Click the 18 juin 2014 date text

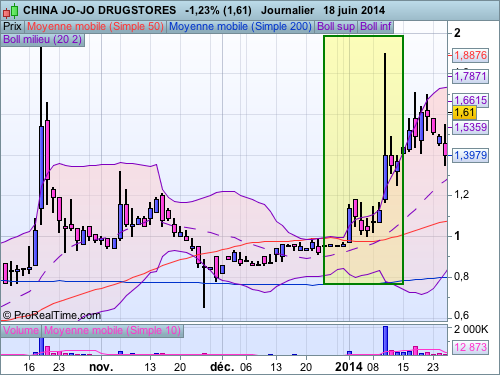[354, 10]
